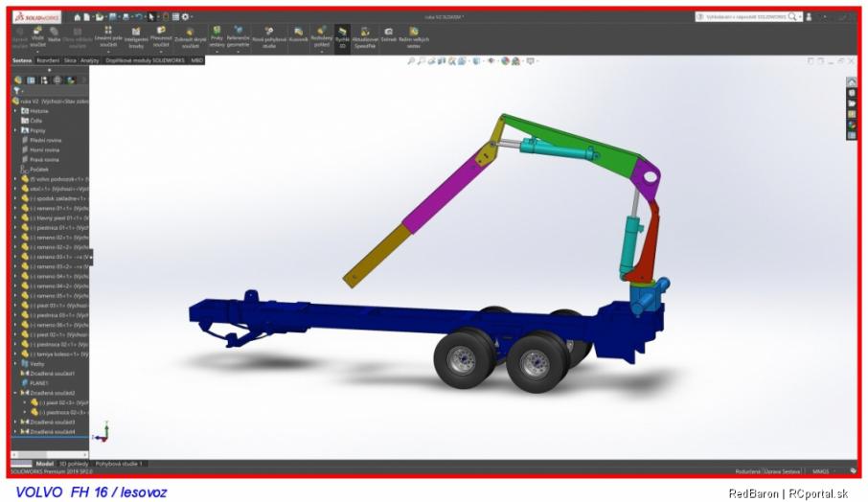Click the Nová pohybová studie icon
Viewport: 868px width, 502px height.
click(x=269, y=35)
